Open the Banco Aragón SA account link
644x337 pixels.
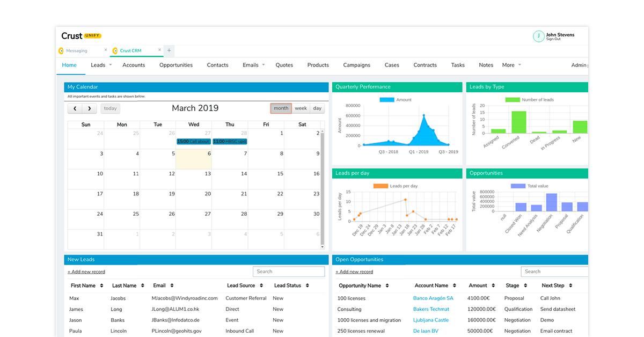pos(433,298)
